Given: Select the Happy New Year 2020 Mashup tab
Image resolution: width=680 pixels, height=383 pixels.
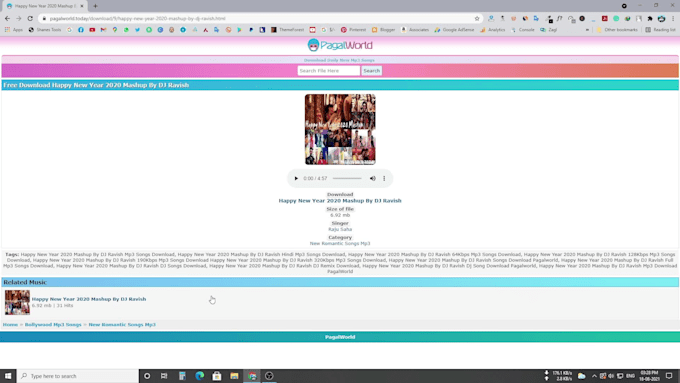Looking at the screenshot, I should pos(45,6).
